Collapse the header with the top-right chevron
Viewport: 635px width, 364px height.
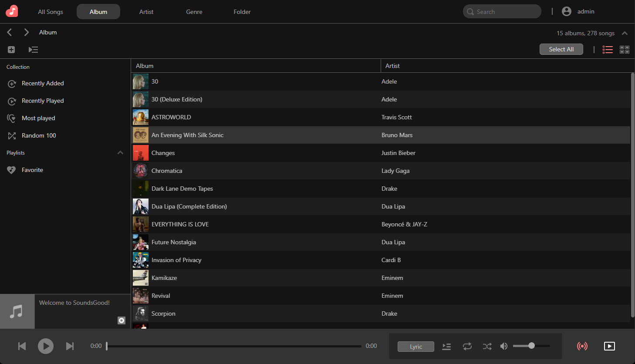pyautogui.click(x=625, y=33)
